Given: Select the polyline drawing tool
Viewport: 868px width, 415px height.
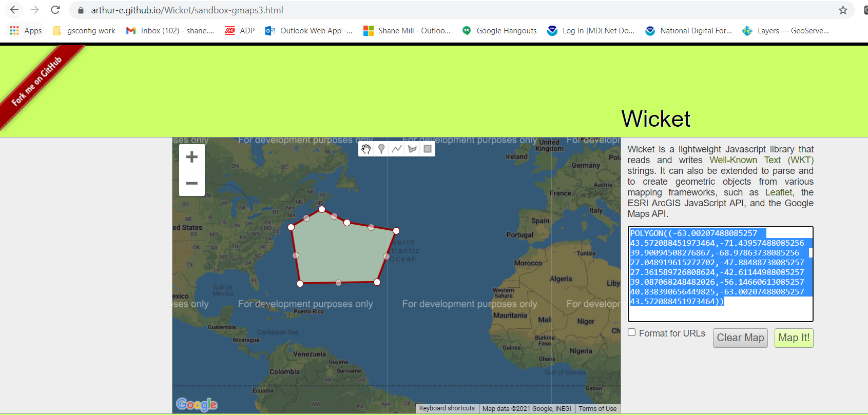Looking at the screenshot, I should tap(397, 149).
